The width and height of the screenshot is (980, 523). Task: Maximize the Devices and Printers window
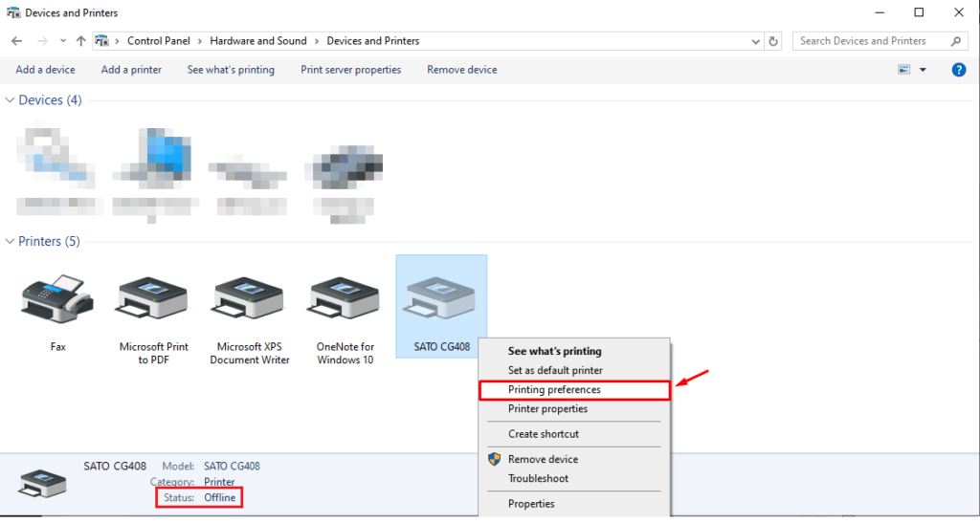pos(919,12)
